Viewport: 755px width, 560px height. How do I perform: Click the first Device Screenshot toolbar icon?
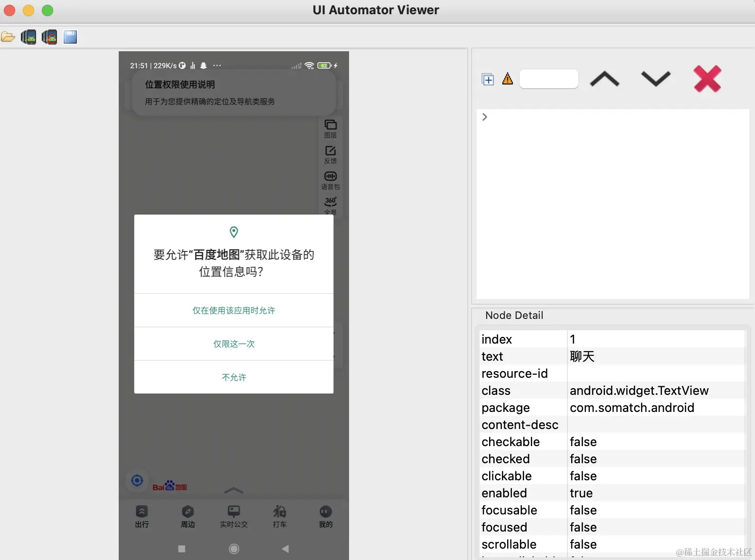28,37
